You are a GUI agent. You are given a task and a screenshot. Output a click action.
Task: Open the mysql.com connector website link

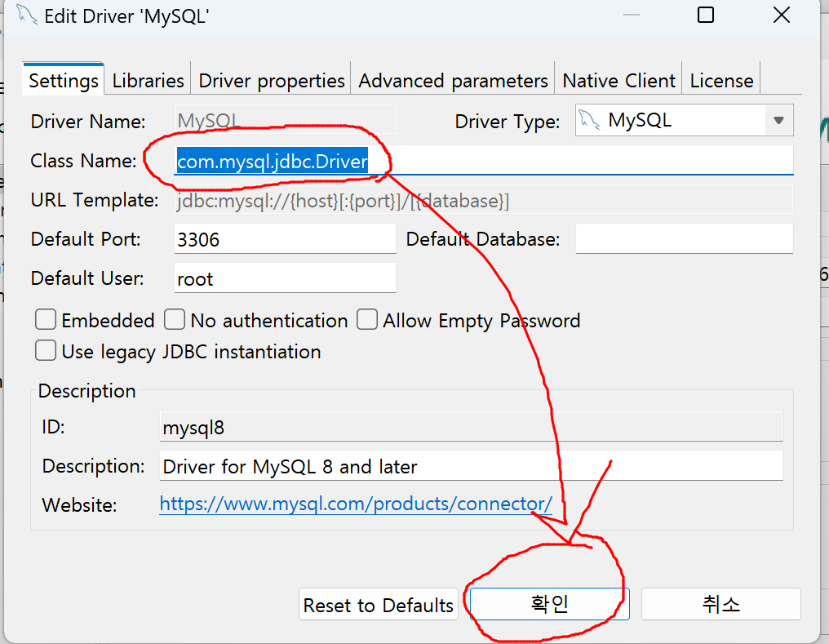356,504
